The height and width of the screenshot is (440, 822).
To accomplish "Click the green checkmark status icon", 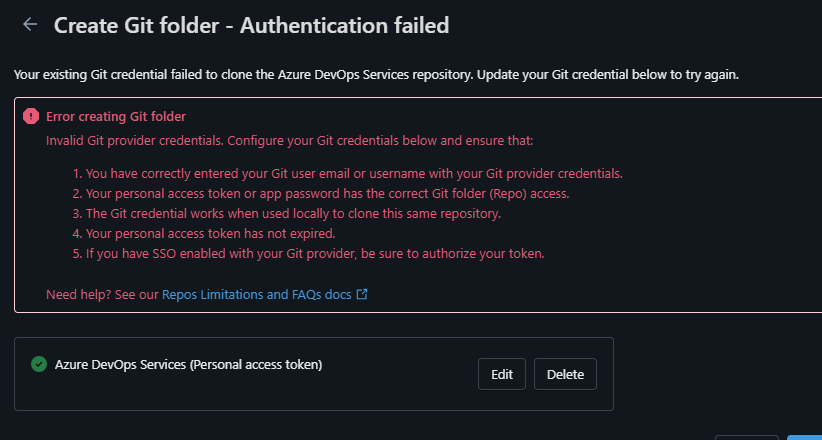I will [39, 364].
